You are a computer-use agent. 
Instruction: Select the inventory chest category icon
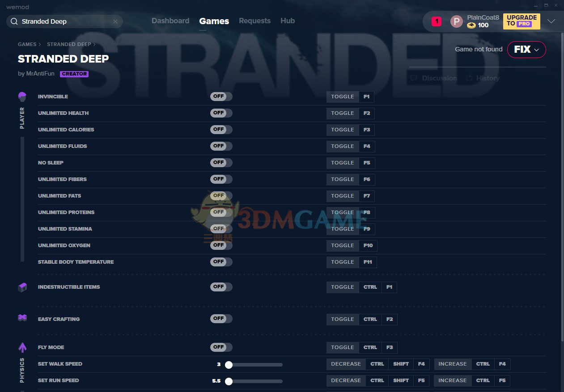point(22,287)
